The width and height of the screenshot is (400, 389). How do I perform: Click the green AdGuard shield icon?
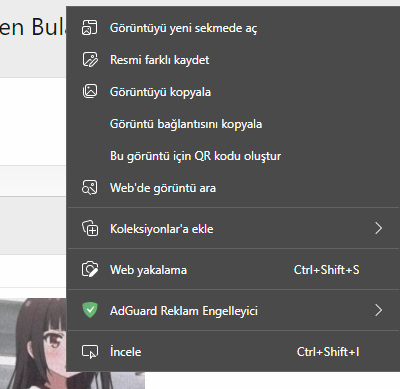click(90, 310)
